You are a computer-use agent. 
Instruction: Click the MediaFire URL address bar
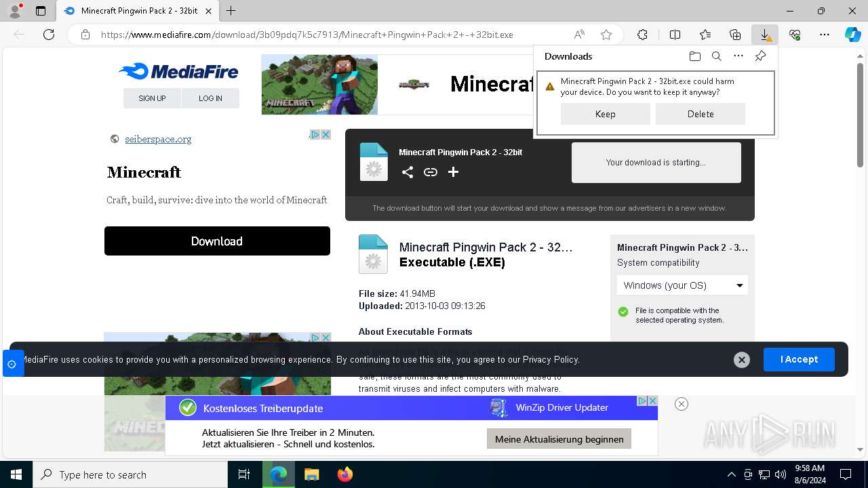point(307,35)
